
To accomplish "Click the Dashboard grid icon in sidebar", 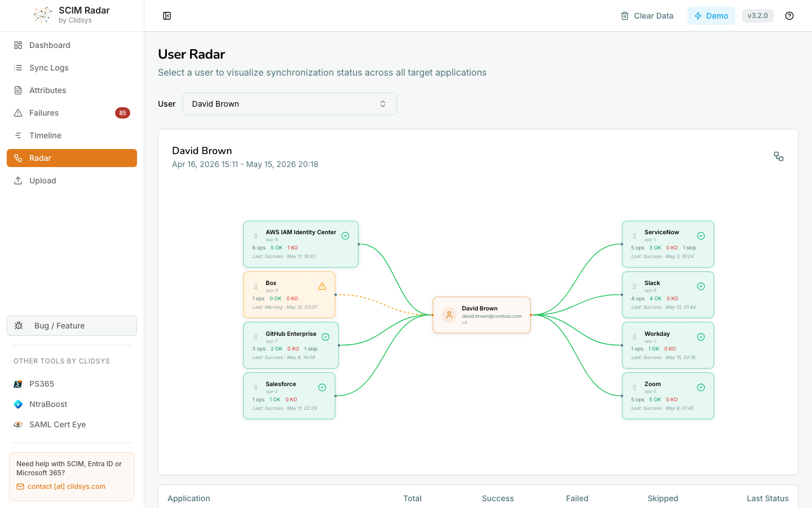I will click(x=18, y=45).
